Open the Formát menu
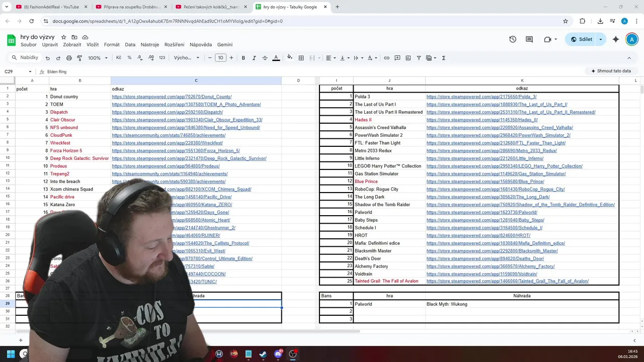 tap(112, 45)
